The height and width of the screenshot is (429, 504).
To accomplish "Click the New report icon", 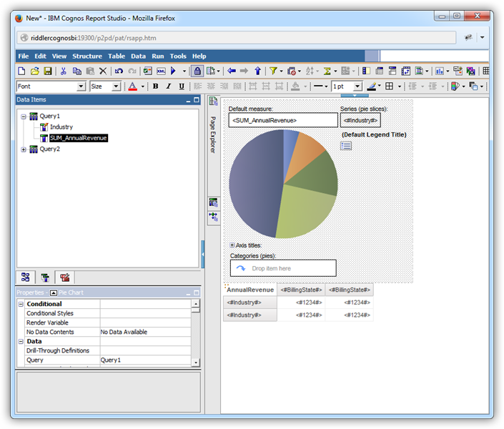I will 21,71.
